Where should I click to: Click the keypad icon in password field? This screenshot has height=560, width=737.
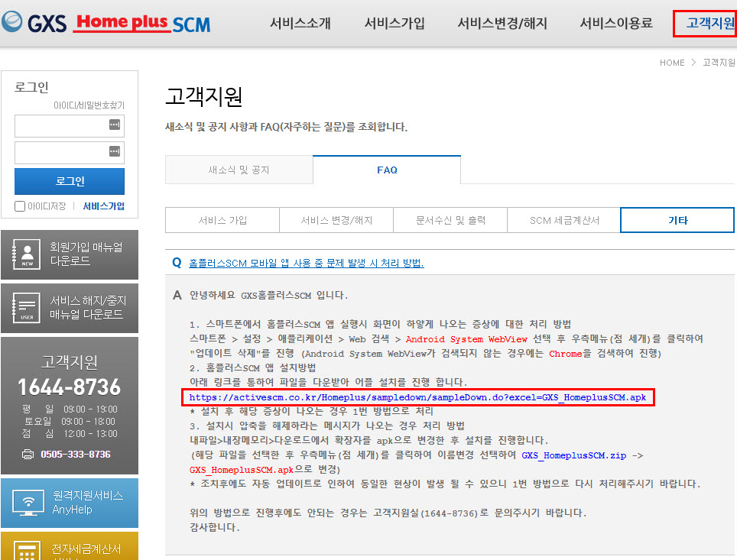pos(115,151)
